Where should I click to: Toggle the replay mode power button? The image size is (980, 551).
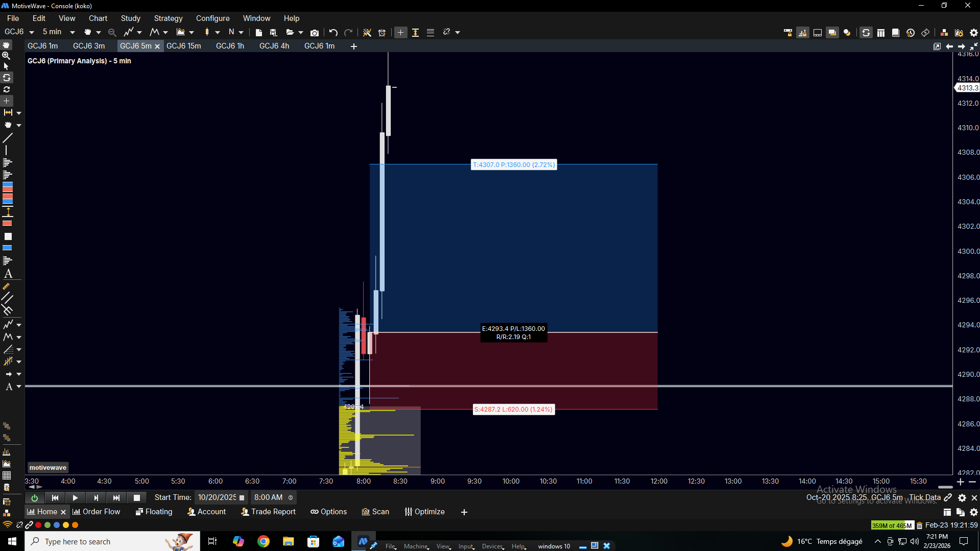click(x=34, y=498)
